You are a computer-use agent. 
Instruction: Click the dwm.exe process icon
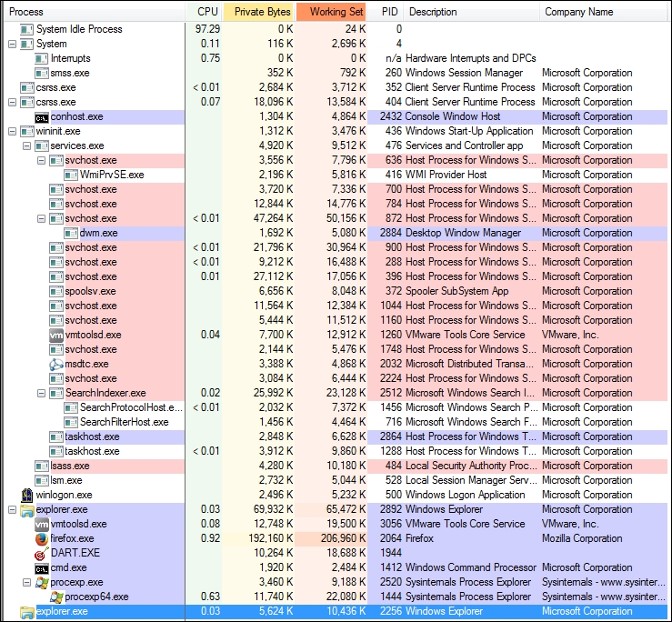71,233
